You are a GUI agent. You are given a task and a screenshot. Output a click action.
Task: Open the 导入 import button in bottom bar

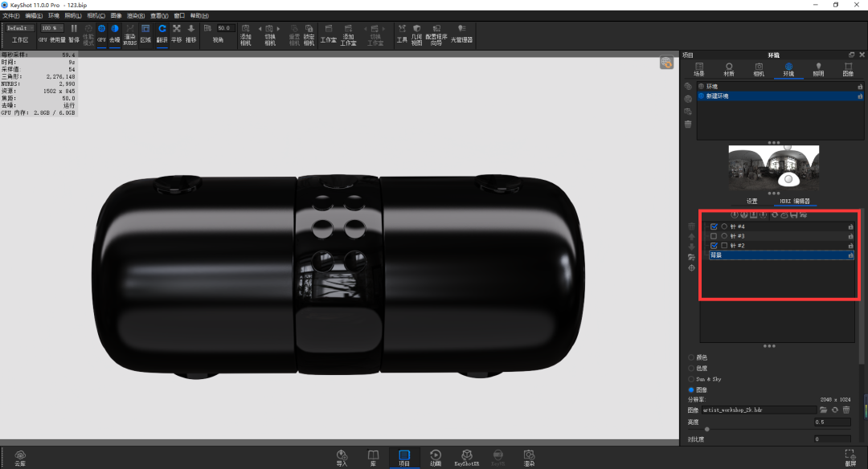342,458
